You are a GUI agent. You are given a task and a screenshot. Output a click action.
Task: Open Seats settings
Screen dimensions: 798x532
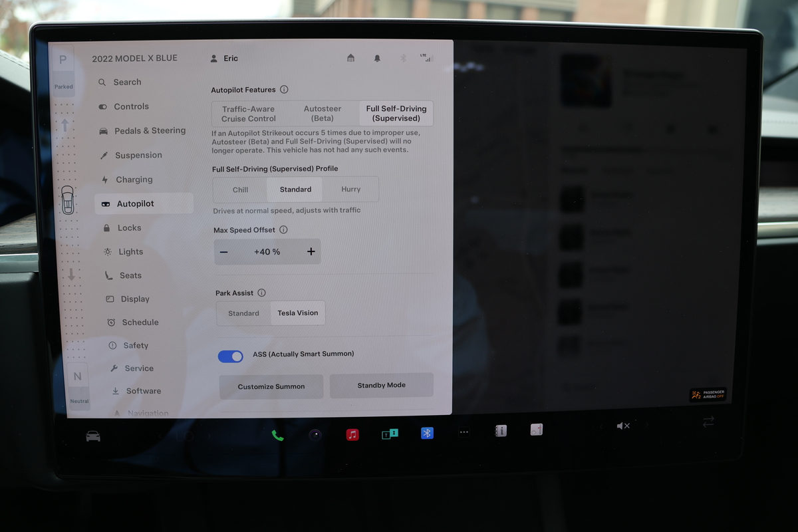(123, 275)
